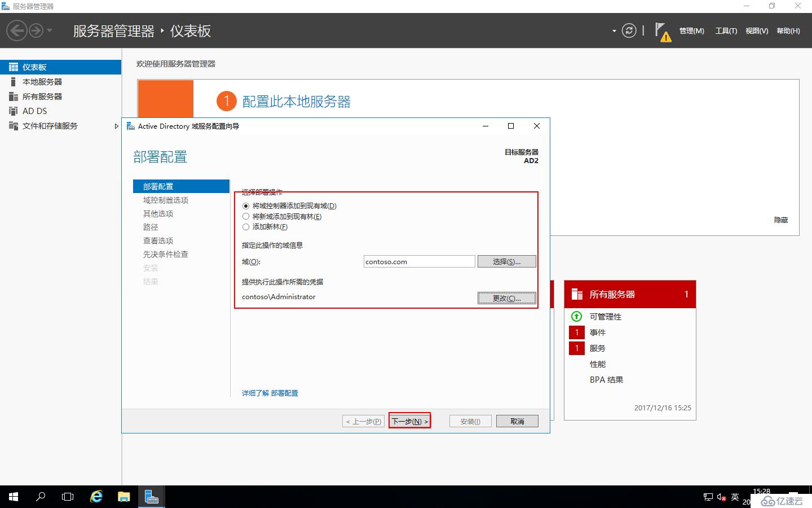The image size is (812, 508).
Task: Launch Internet Explorer from taskbar
Action: (x=96, y=497)
